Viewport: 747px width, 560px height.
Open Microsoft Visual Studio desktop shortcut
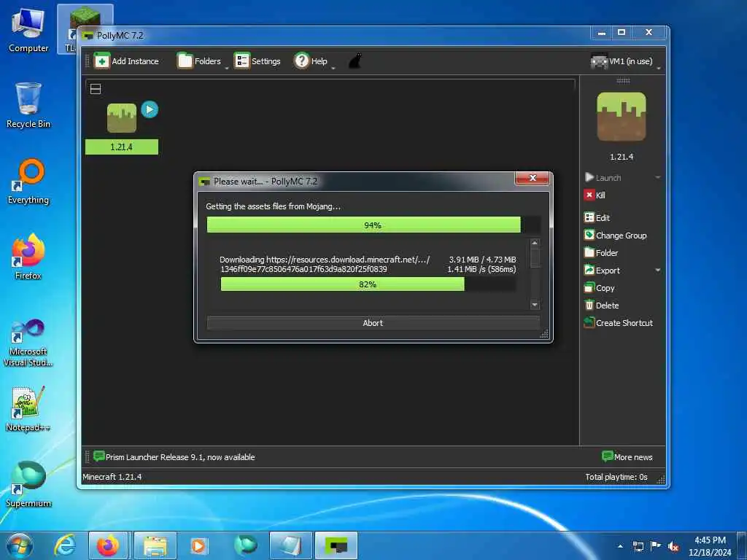28,343
